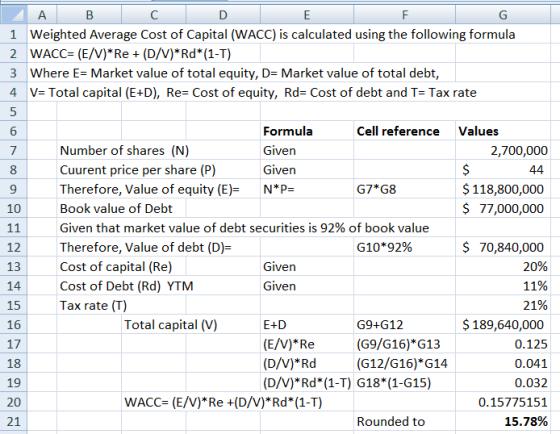The image size is (560, 434).
Task: Click the 'G7*G8' cell reference
Action: (376, 189)
